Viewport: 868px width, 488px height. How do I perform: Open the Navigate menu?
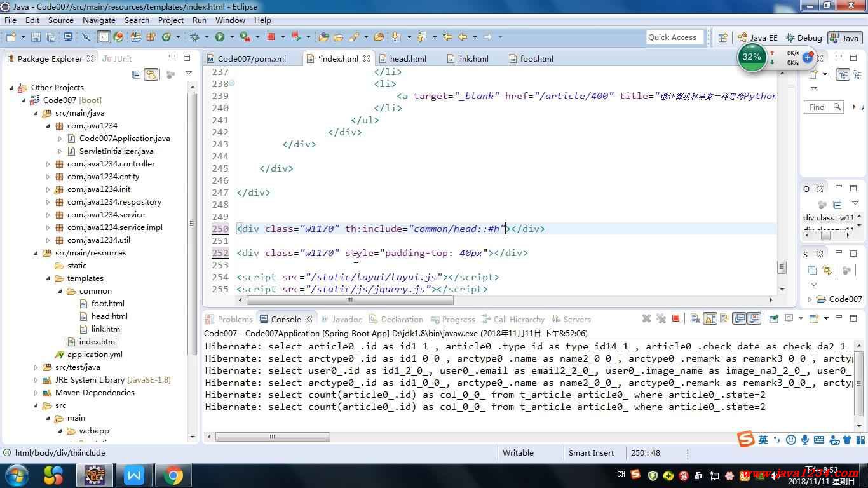pyautogui.click(x=98, y=20)
